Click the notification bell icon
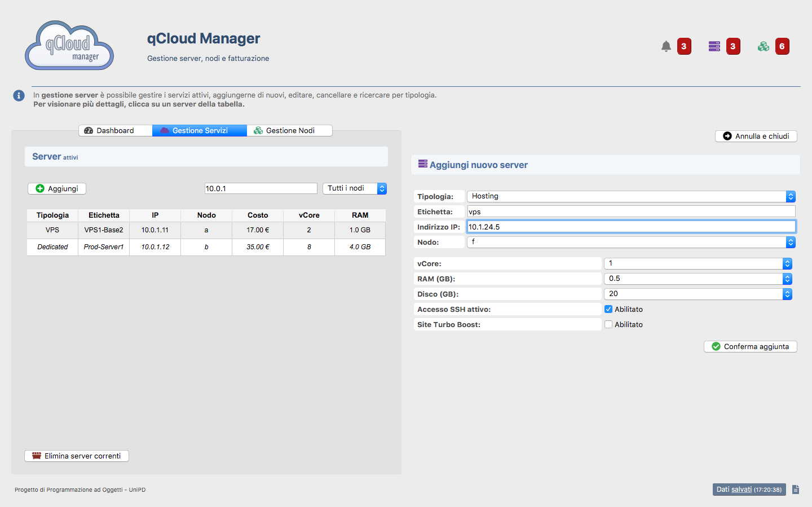The width and height of the screenshot is (812, 507). tap(666, 46)
